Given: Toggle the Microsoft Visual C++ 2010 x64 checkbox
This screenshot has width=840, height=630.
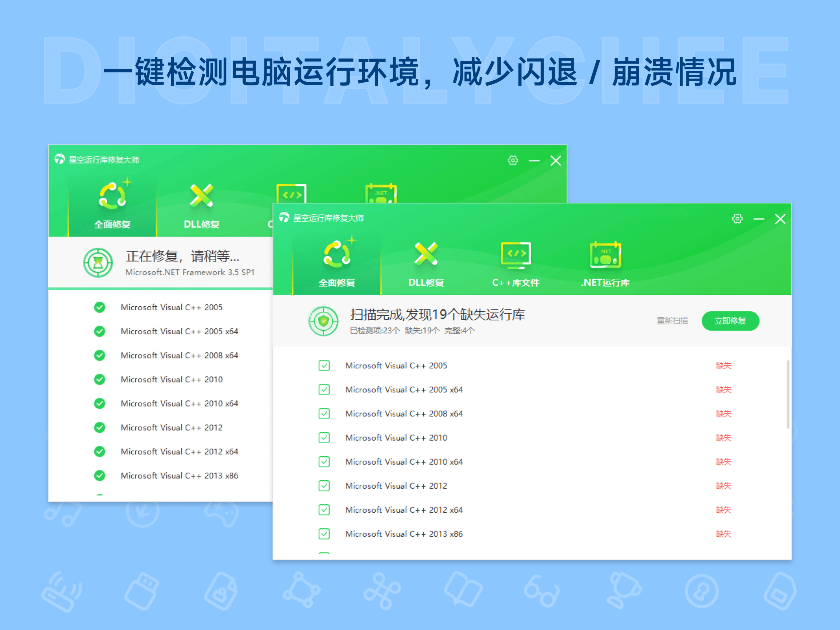Looking at the screenshot, I should (x=324, y=462).
